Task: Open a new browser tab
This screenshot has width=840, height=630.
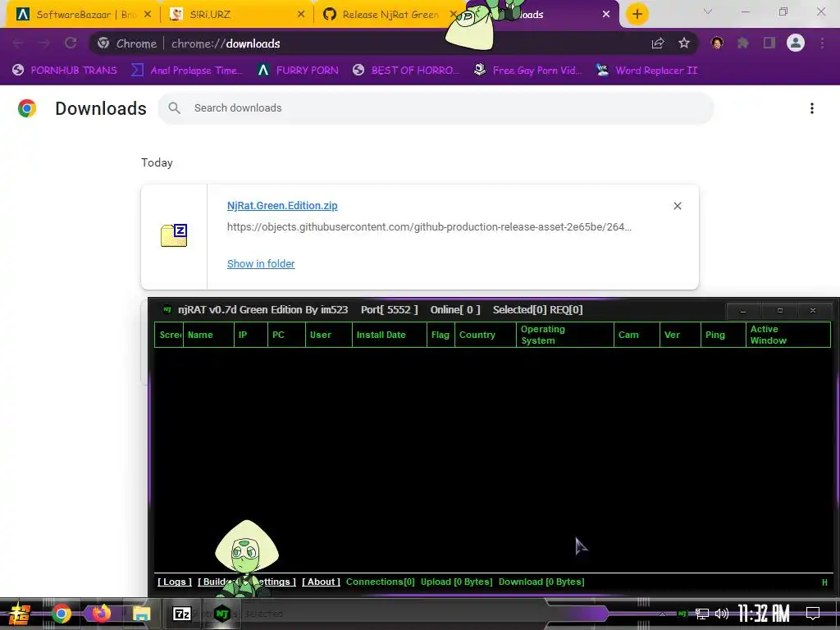Action: (637, 14)
